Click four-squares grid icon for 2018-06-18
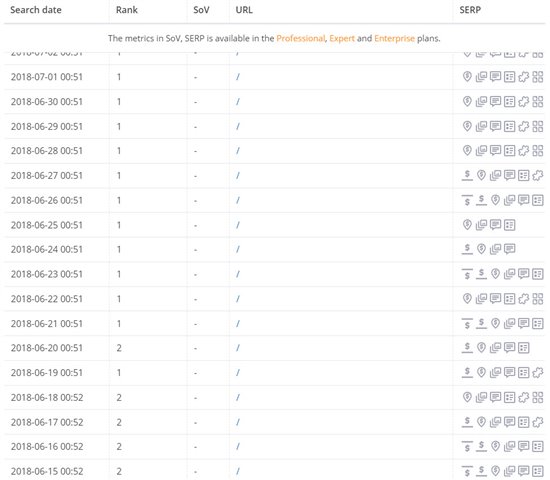Viewport: 550px width, 480px height. [538, 397]
